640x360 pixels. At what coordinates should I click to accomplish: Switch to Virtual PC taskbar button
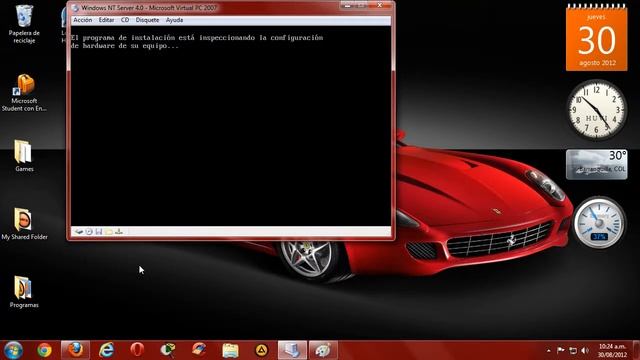point(292,350)
